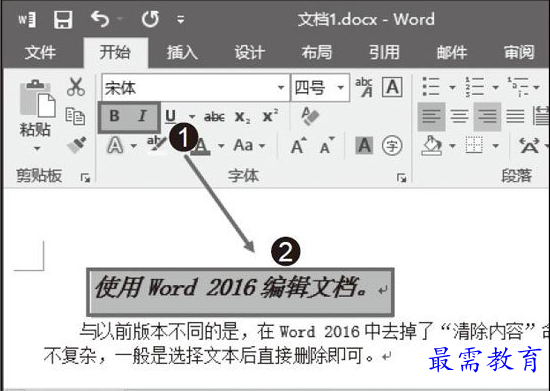The height and width of the screenshot is (391, 550).
Task: Expand the 粘贴 options arrow
Action: [36, 149]
